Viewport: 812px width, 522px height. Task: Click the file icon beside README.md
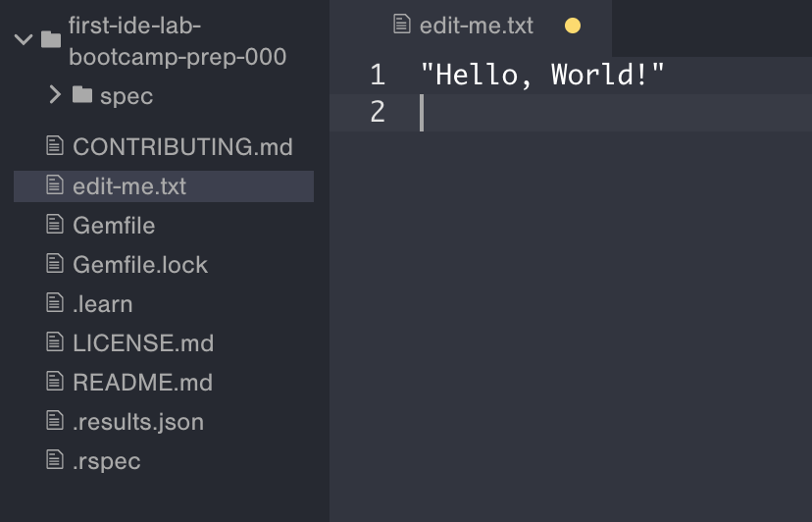click(55, 382)
